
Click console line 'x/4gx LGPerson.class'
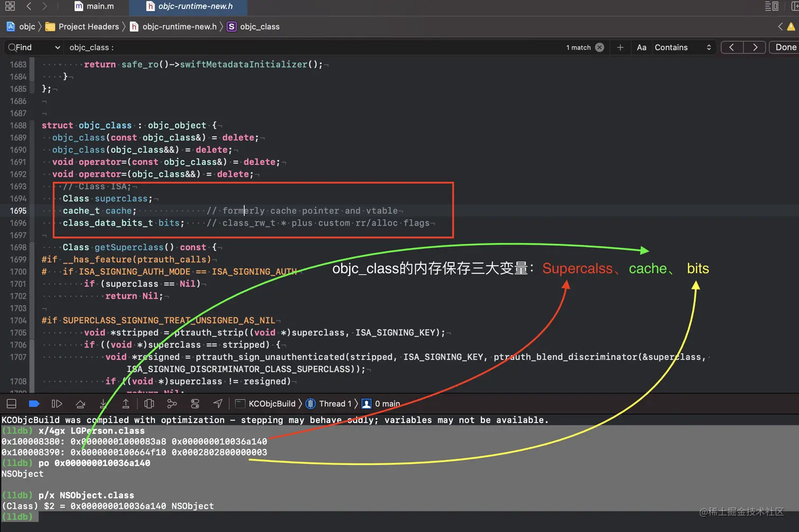91,431
